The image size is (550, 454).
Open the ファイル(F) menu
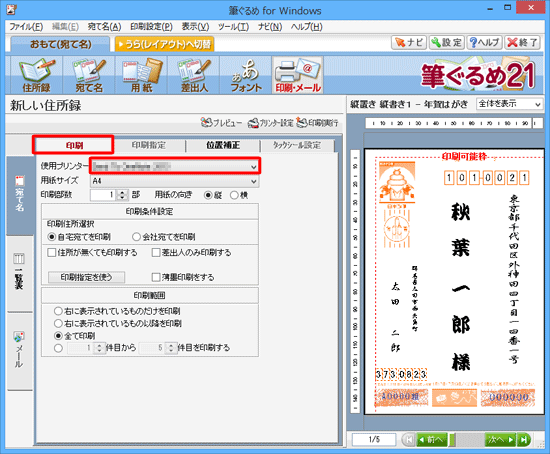point(26,27)
